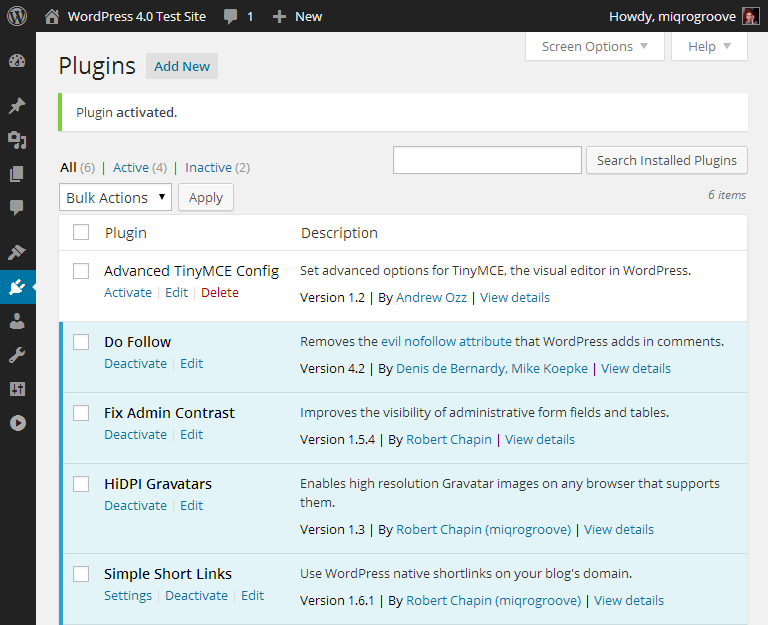Screen dimensions: 768x625
Task: Expand the Help tab
Action: [709, 46]
